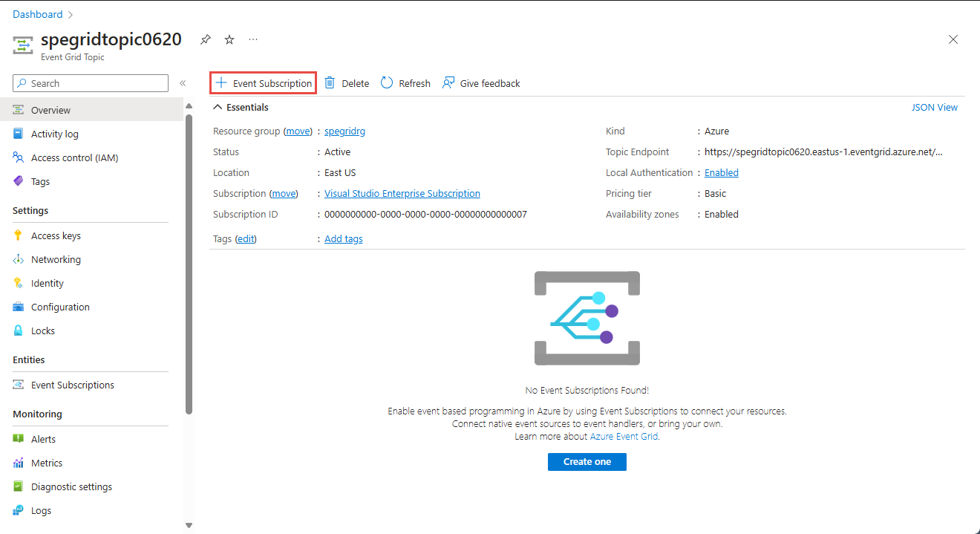Image resolution: width=980 pixels, height=534 pixels.
Task: Open Alerts icon
Action: coord(19,439)
